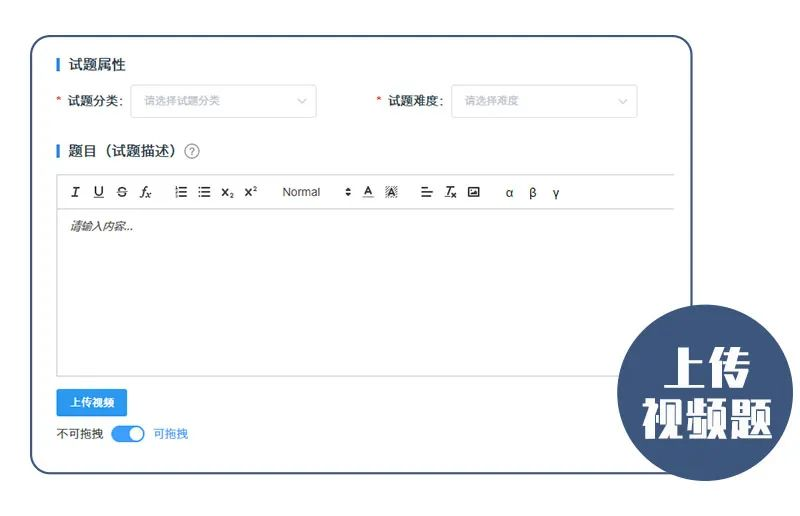Apply strikethrough formatting
Viewport: 800px width, 516px height.
[x=122, y=192]
